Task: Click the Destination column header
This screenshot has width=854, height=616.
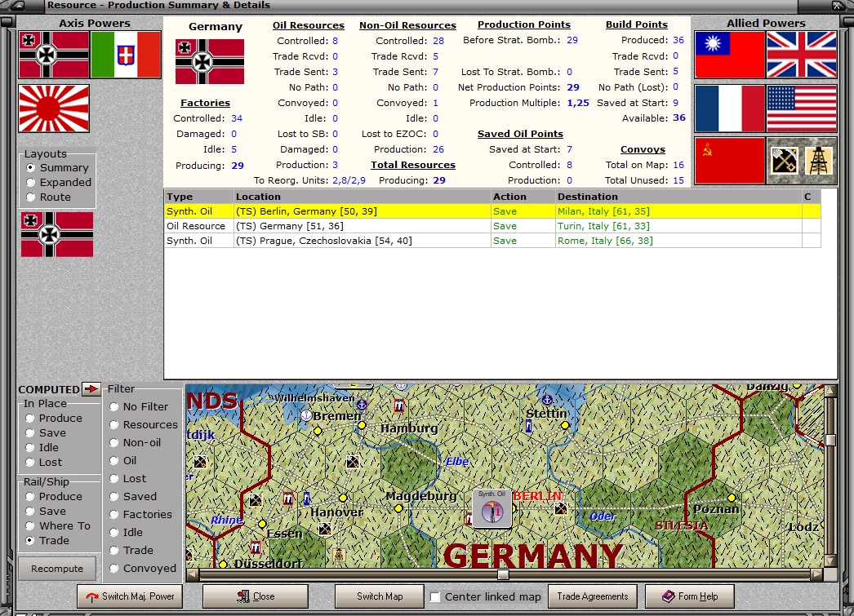Action: 678,197
